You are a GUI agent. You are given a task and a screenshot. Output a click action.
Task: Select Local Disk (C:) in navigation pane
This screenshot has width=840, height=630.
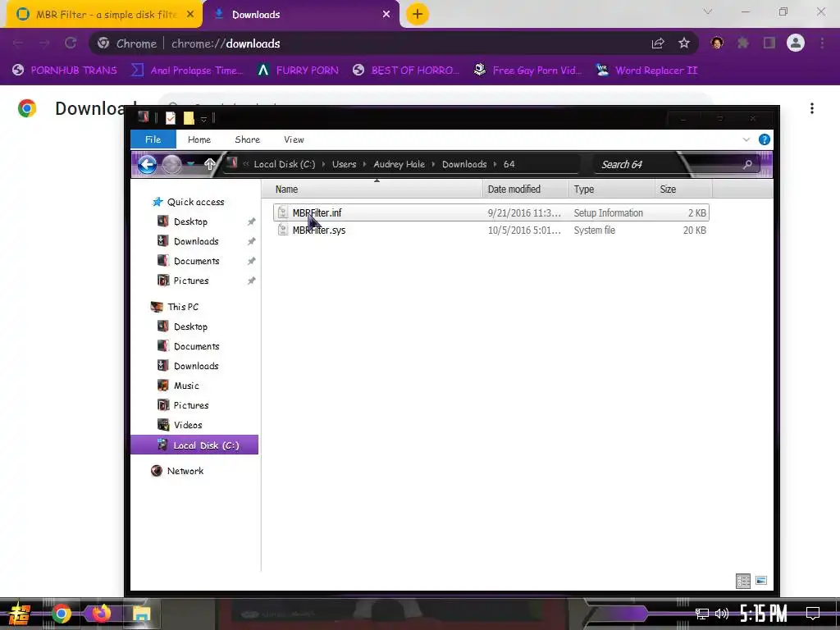(x=194, y=445)
